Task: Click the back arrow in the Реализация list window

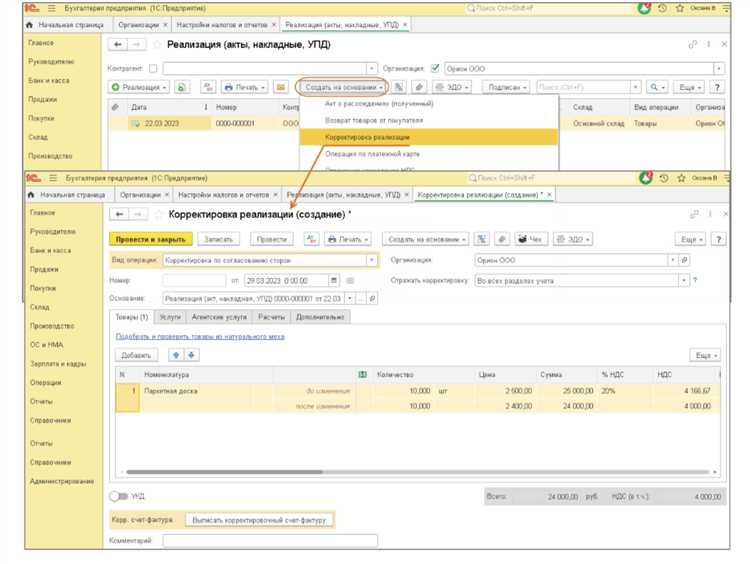Action: click(x=118, y=44)
